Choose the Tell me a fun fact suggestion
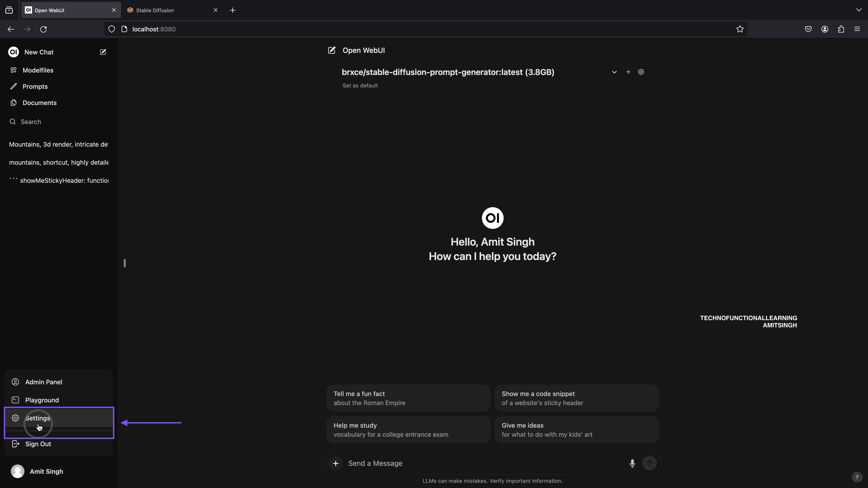Image resolution: width=868 pixels, height=488 pixels. 408,398
